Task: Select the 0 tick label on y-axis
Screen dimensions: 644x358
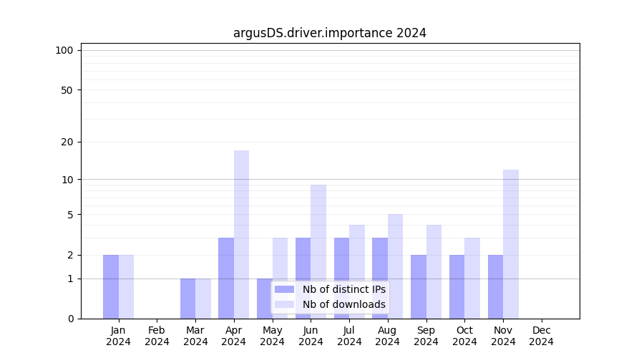Action: pos(70,319)
